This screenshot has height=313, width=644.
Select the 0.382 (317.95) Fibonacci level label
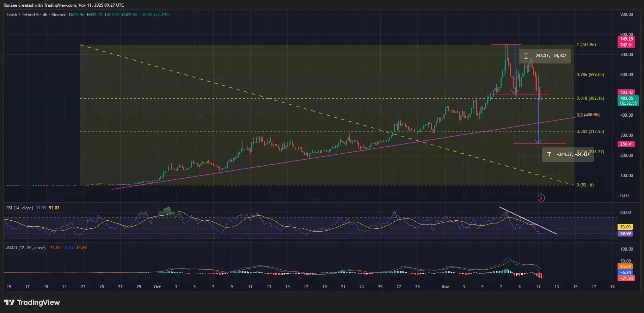coord(590,131)
